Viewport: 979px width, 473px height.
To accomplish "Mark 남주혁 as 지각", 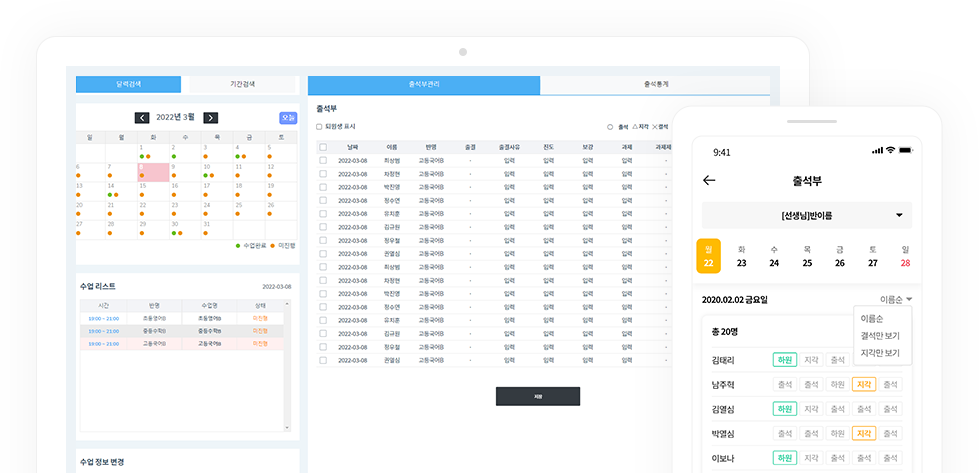I will [x=863, y=384].
